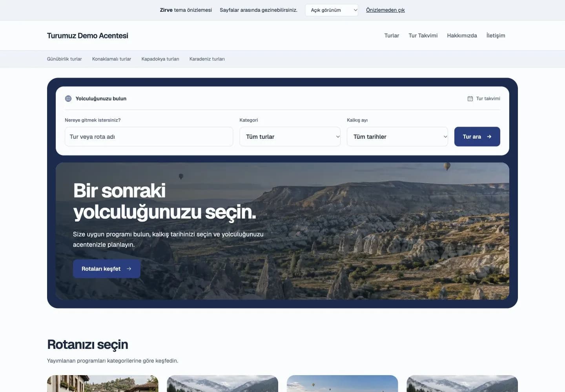The height and width of the screenshot is (392, 565).
Task: Click the Rotaları keşfet button
Action: (107, 269)
